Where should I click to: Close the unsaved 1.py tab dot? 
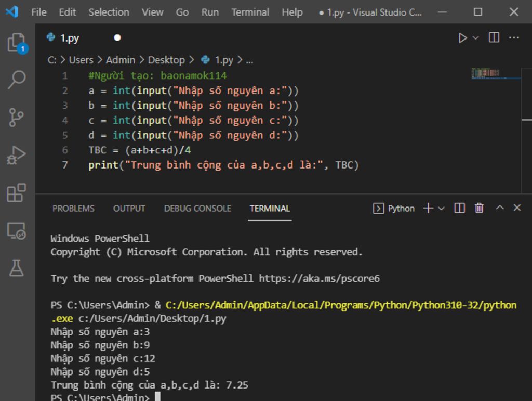click(117, 37)
